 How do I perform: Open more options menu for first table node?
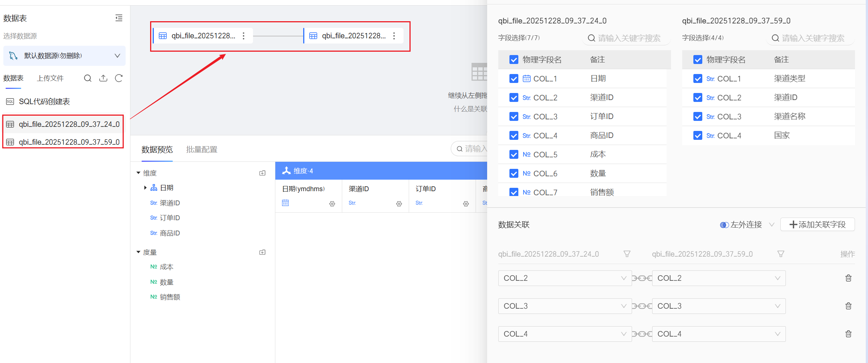coord(244,36)
